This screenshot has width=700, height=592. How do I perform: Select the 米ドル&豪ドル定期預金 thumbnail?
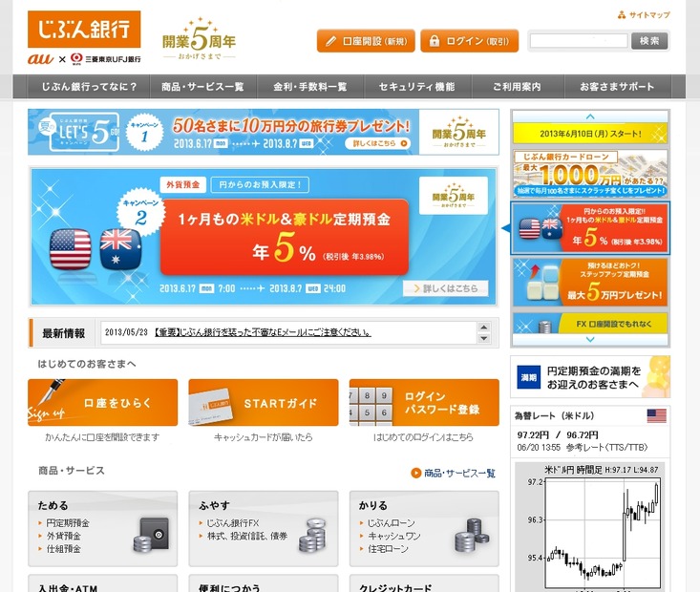[x=590, y=228]
